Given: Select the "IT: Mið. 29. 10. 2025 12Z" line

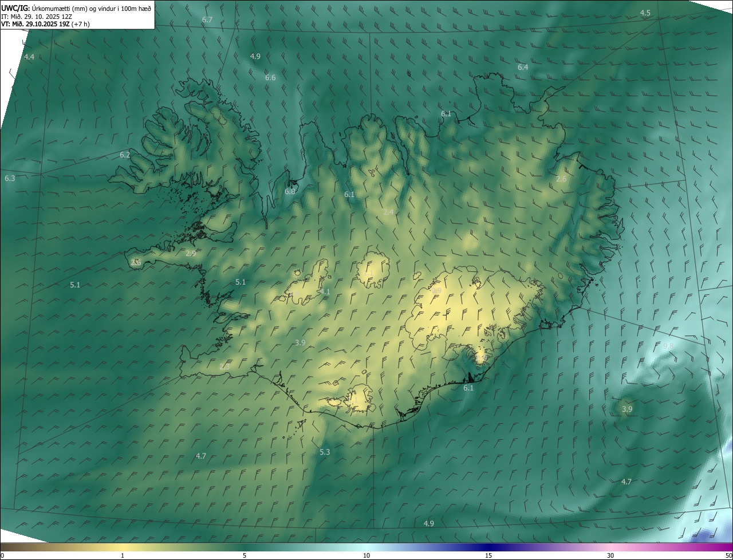Looking at the screenshot, I should (36, 17).
